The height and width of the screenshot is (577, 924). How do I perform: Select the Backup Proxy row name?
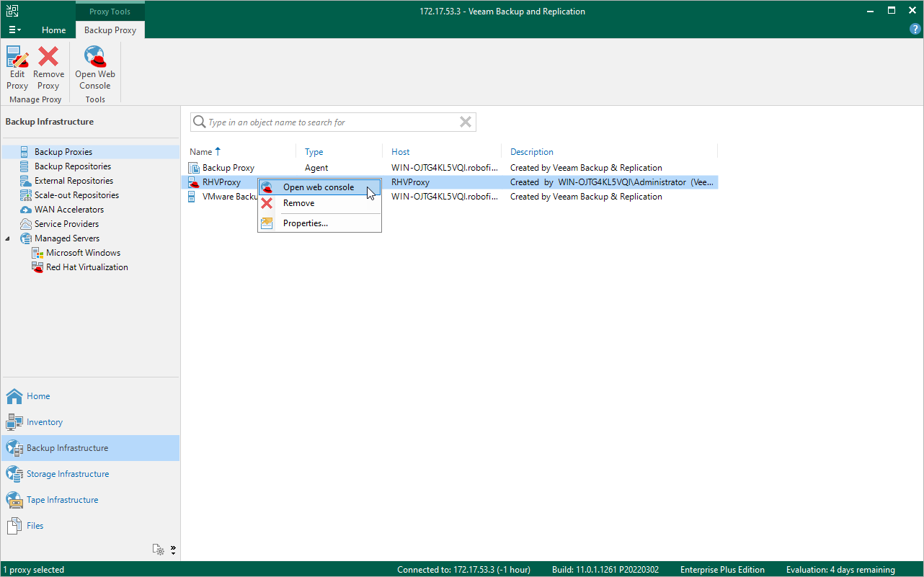pos(228,168)
